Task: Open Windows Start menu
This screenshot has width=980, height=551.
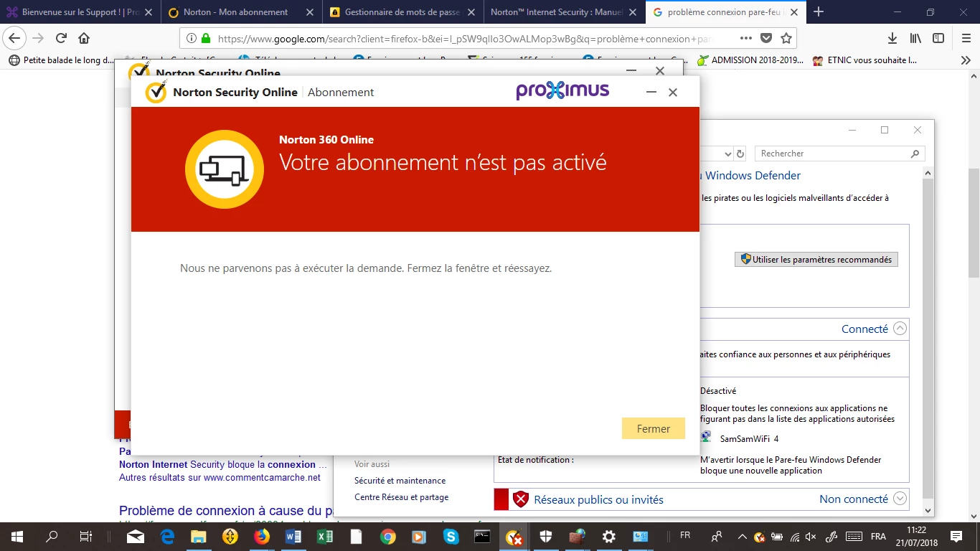Action: (17, 537)
